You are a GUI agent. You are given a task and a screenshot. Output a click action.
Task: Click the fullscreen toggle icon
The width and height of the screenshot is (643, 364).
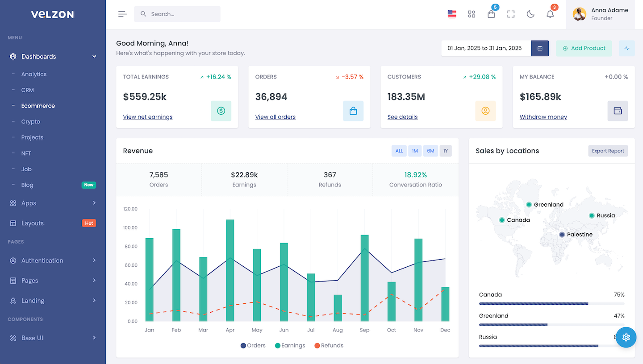511,14
